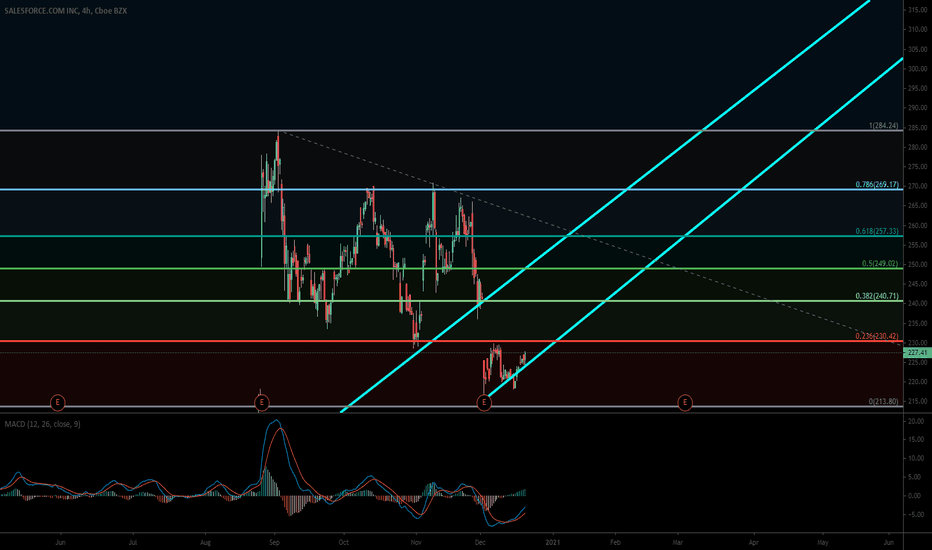The image size is (932, 550).
Task: Select the 0.382(240.71) Fibonacci level label
Action: 877,296
